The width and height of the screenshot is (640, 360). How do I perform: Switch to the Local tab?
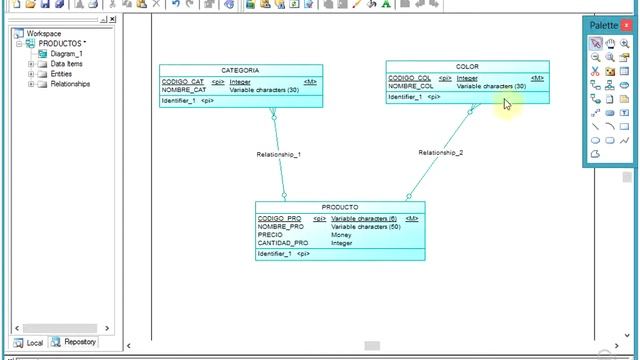29,342
